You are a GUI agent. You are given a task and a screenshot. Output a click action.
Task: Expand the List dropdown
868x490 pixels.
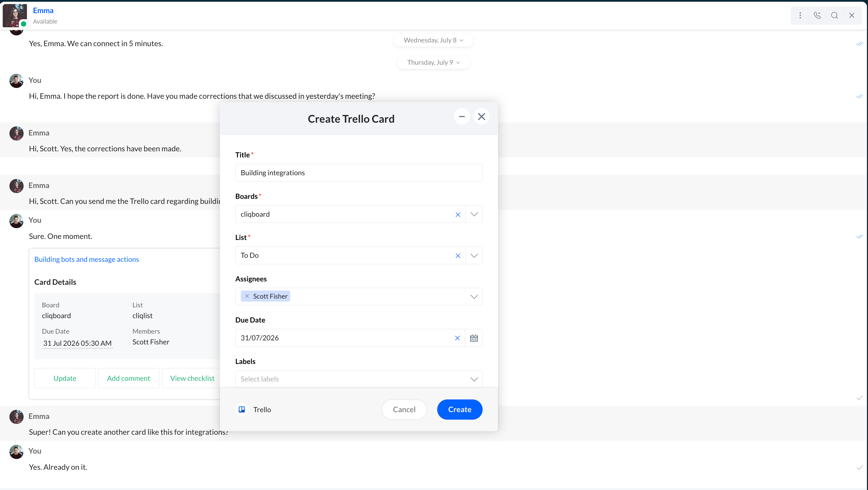tap(474, 256)
